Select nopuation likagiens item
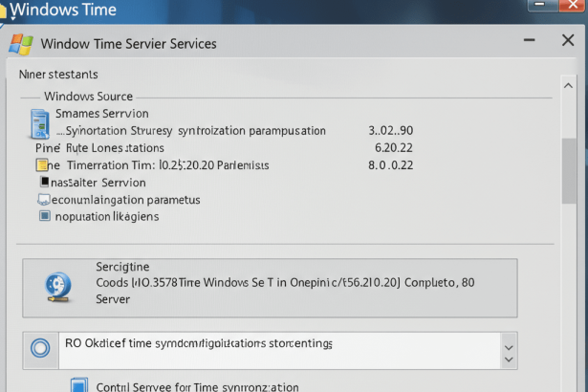 [107, 216]
